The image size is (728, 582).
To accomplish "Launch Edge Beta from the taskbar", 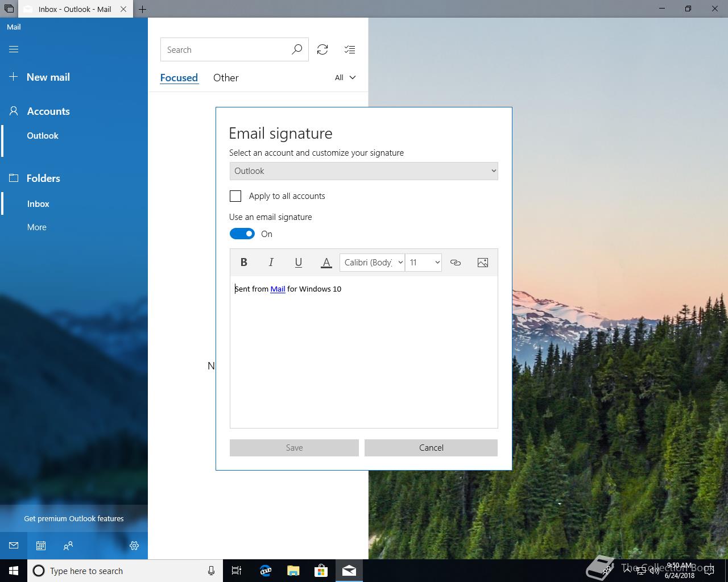I will coord(266,571).
